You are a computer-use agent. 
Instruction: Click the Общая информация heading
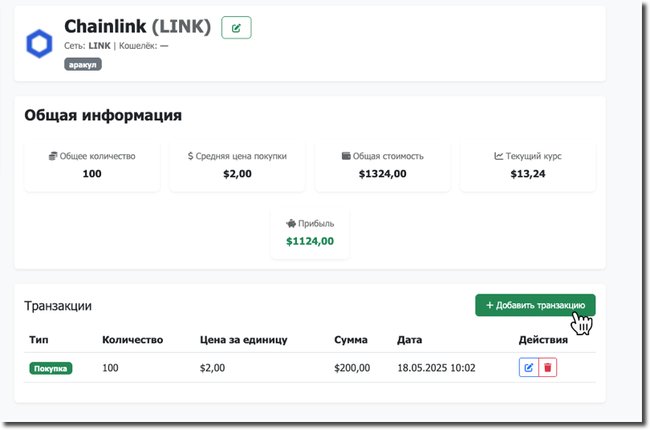[x=103, y=115]
